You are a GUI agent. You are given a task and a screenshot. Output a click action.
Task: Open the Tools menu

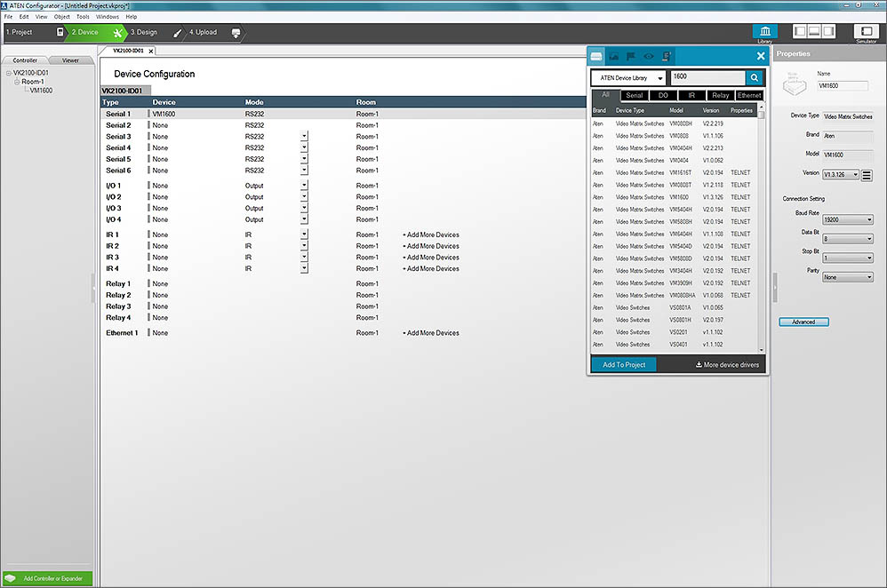[x=83, y=16]
